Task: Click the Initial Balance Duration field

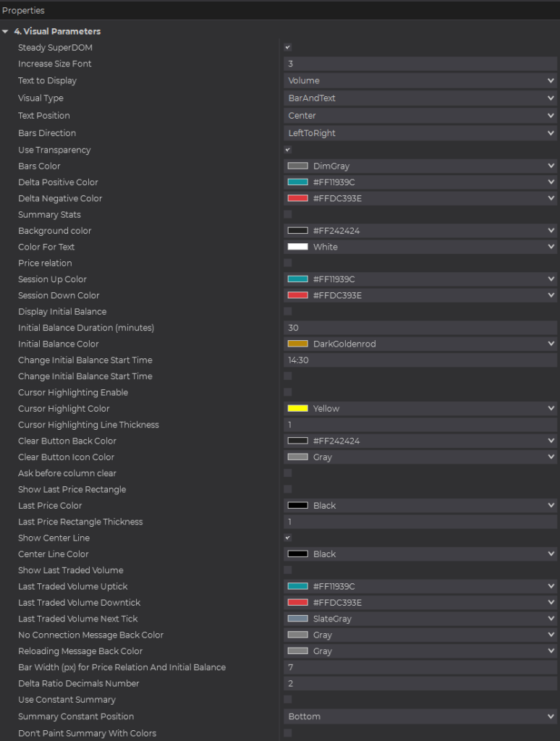Action: click(x=420, y=327)
